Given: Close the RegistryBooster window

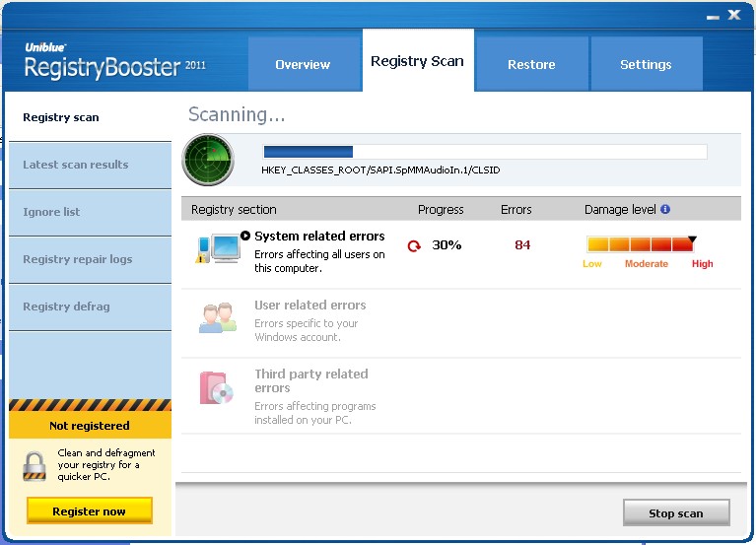Looking at the screenshot, I should point(734,15).
